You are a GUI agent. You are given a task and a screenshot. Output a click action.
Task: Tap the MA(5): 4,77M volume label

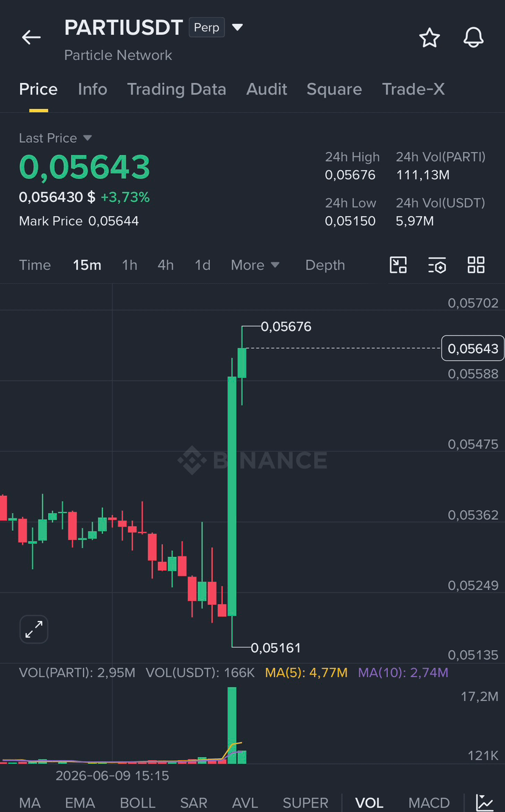[306, 672]
